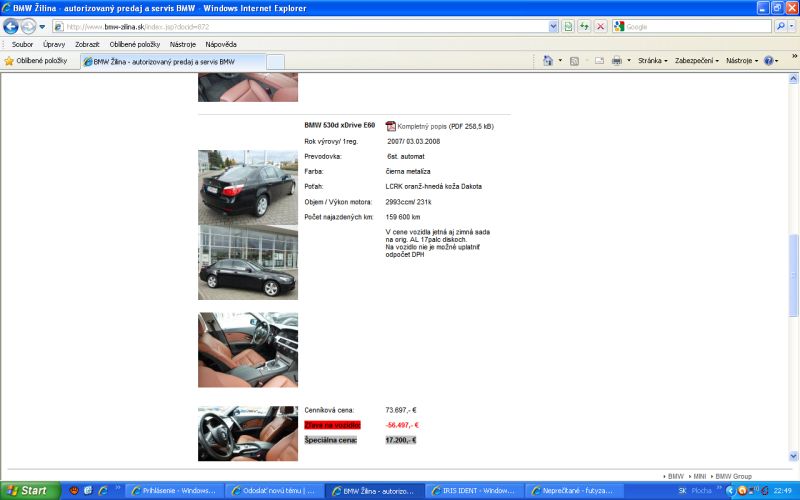The image size is (800, 500).
Task: Open the Zobrazit menu
Action: pos(87,44)
